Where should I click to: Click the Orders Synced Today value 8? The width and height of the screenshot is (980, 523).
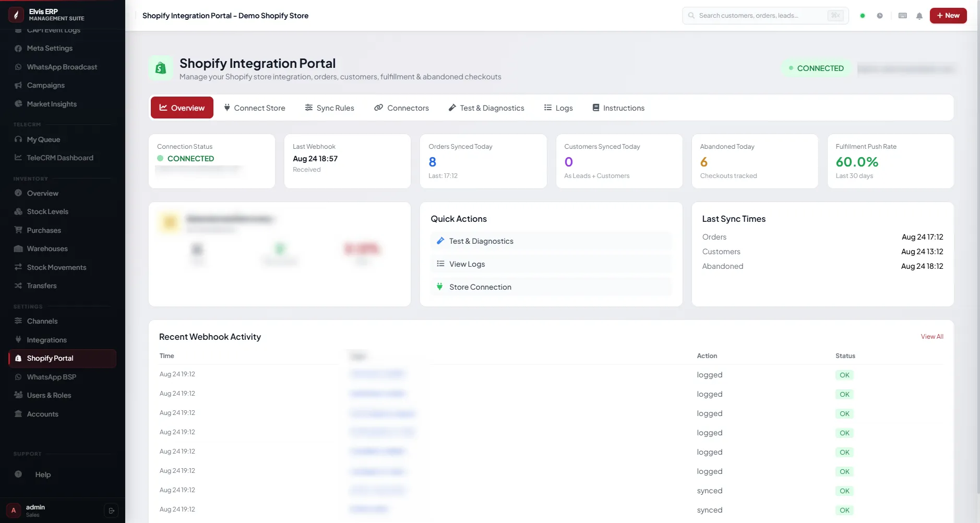tap(433, 162)
